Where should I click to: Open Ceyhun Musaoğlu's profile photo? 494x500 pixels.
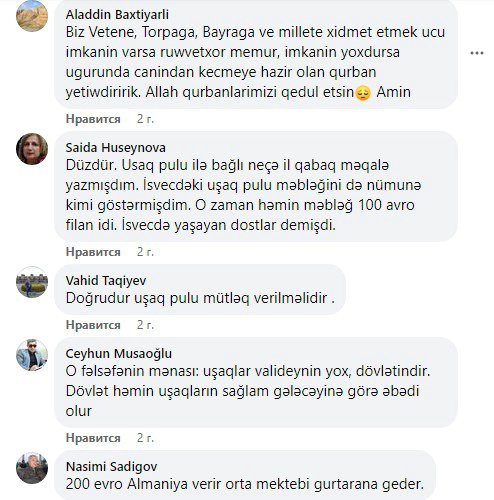tap(32, 355)
